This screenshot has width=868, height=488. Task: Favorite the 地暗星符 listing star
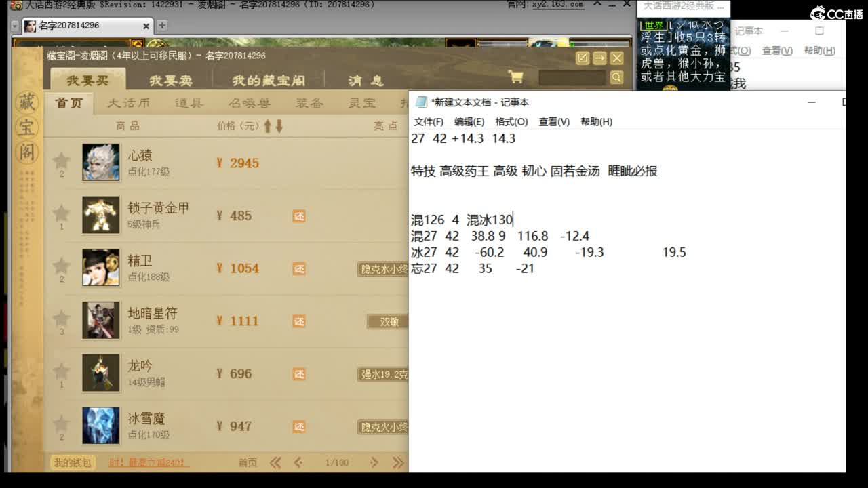click(x=62, y=318)
